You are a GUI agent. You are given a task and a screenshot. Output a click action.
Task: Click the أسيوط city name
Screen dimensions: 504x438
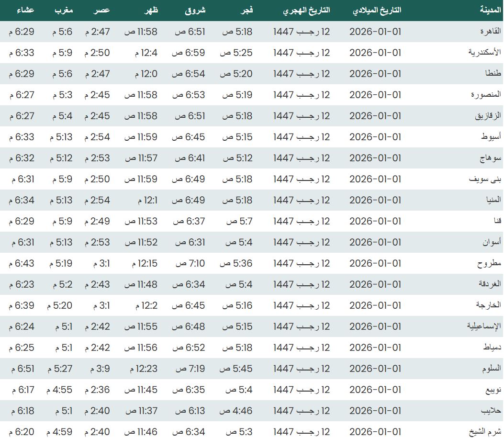pyautogui.click(x=491, y=137)
